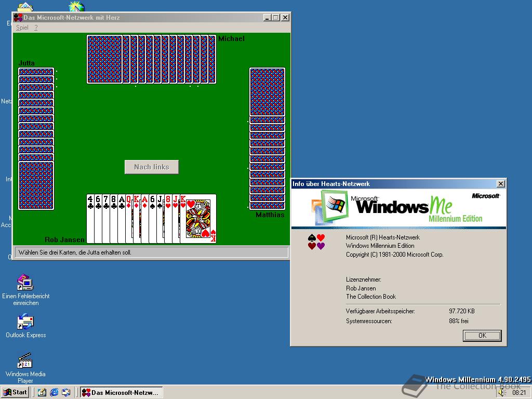Select the ace of clubs card
Viewport: 532px width, 399px height.
[x=122, y=219]
